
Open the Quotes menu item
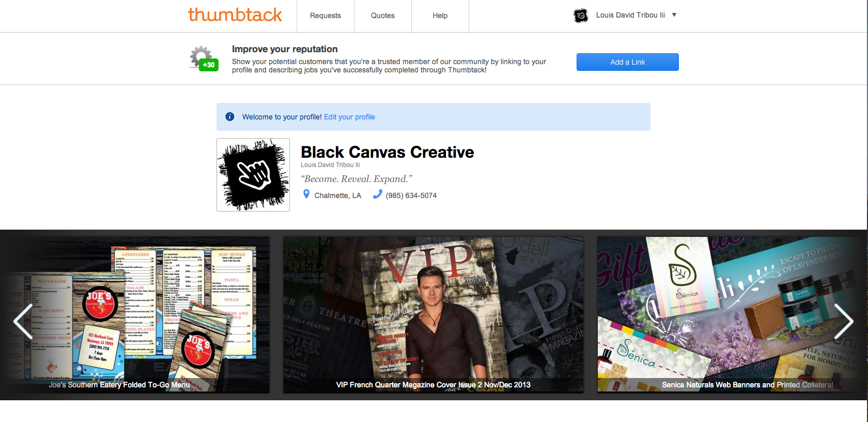coord(383,16)
